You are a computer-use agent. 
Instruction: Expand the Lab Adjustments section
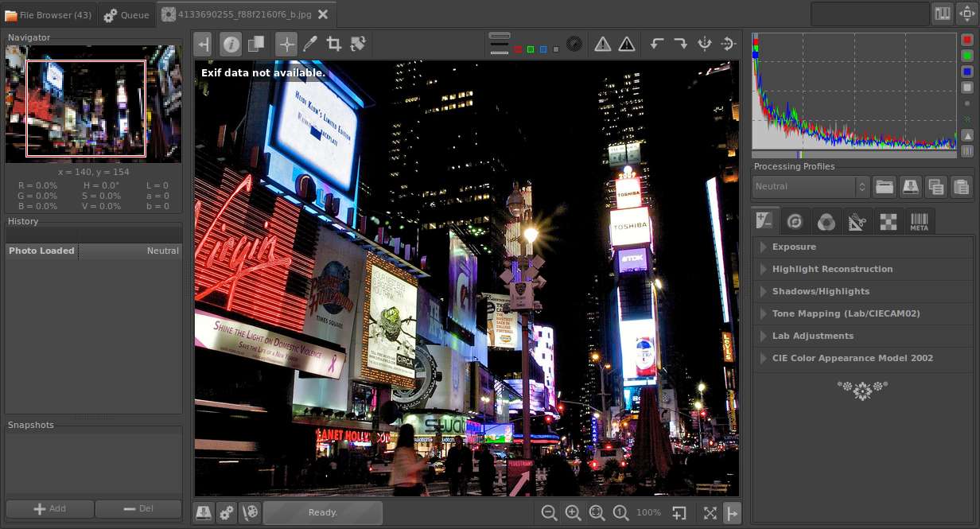(863, 336)
